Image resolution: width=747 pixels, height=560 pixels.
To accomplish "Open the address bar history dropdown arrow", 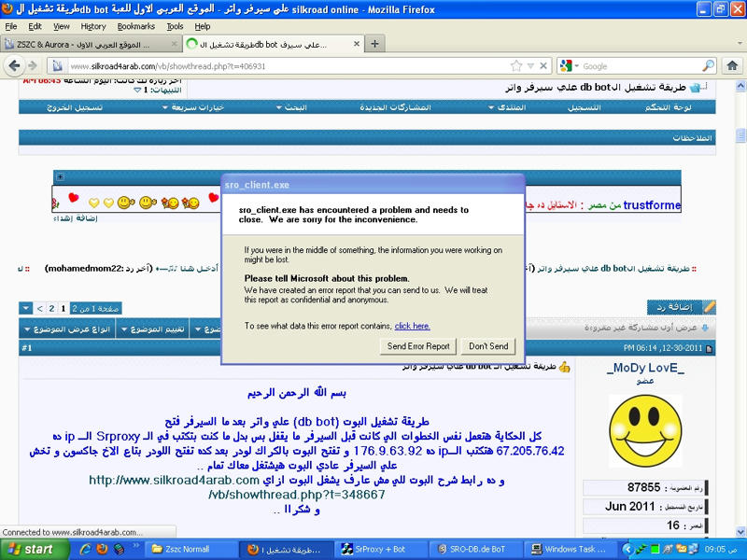I will [530, 66].
